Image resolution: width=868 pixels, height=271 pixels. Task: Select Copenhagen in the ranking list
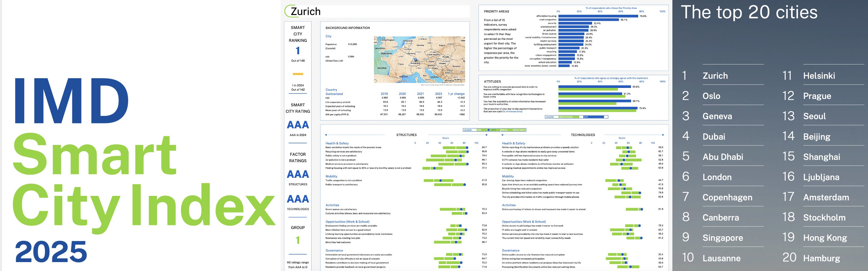[x=727, y=198]
